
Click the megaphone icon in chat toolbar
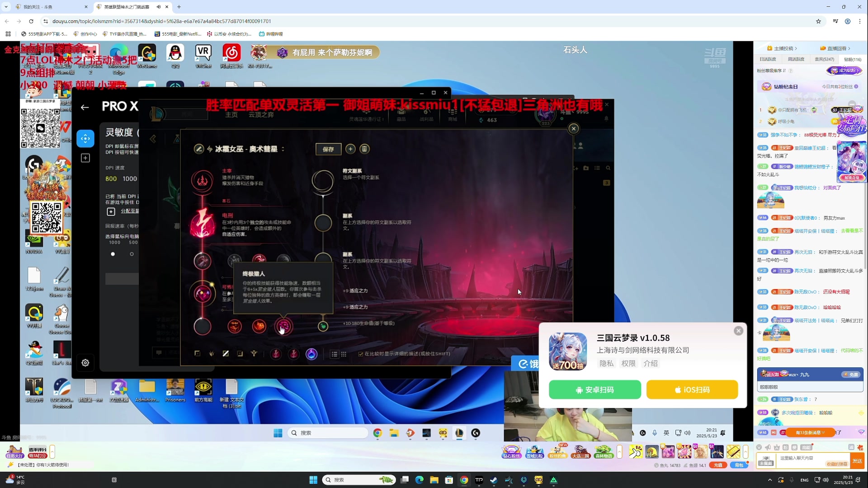[768, 447]
